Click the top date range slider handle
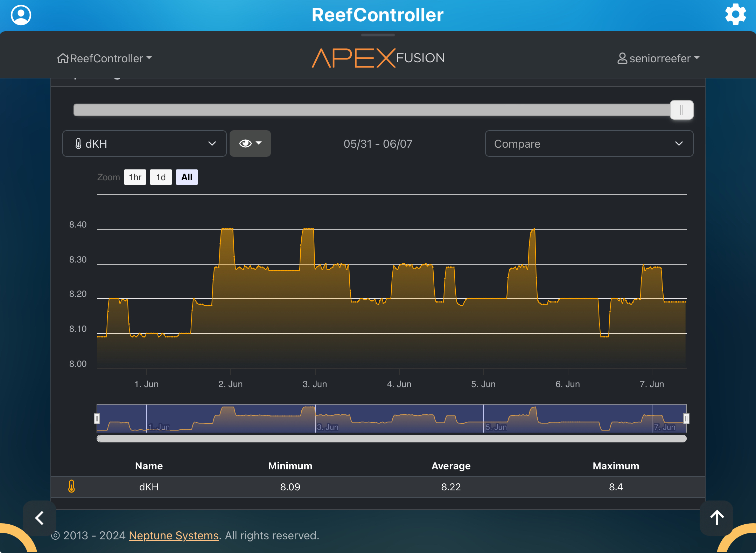The height and width of the screenshot is (553, 756). (681, 110)
